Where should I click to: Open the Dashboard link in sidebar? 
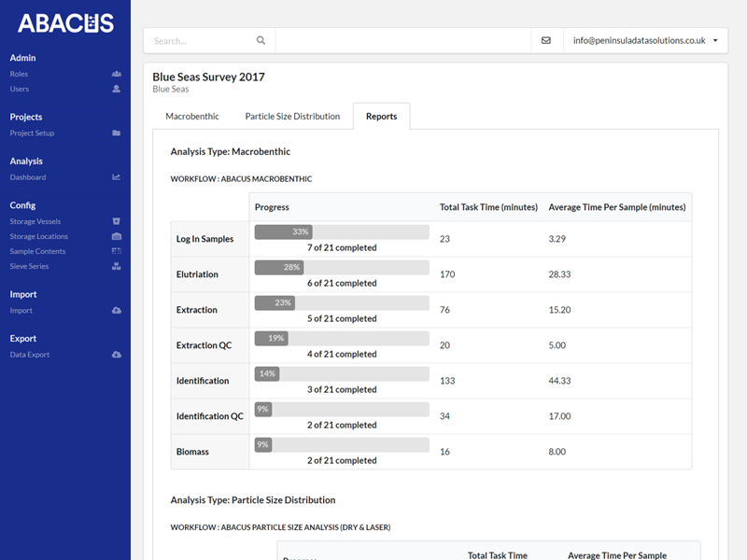pyautogui.click(x=28, y=177)
